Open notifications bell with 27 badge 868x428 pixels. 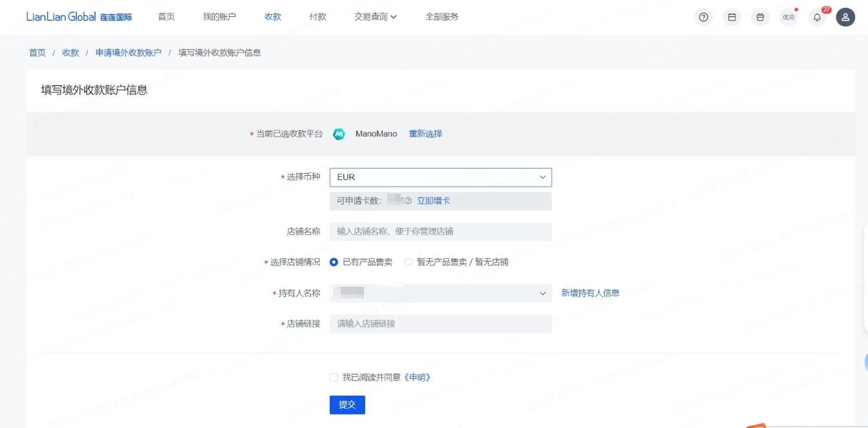click(x=817, y=17)
